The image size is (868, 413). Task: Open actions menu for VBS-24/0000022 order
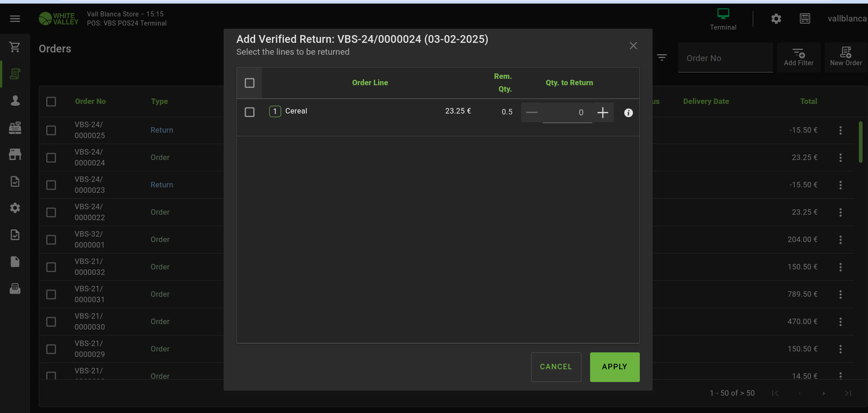840,212
